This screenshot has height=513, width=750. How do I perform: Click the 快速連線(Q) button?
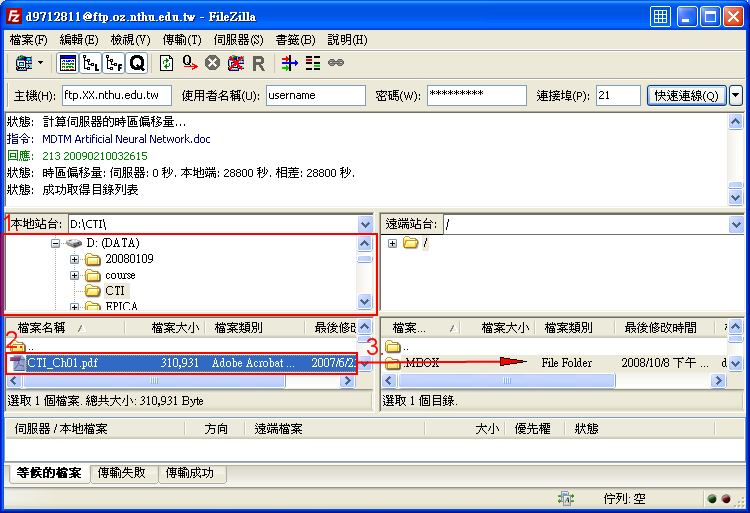[x=686, y=95]
